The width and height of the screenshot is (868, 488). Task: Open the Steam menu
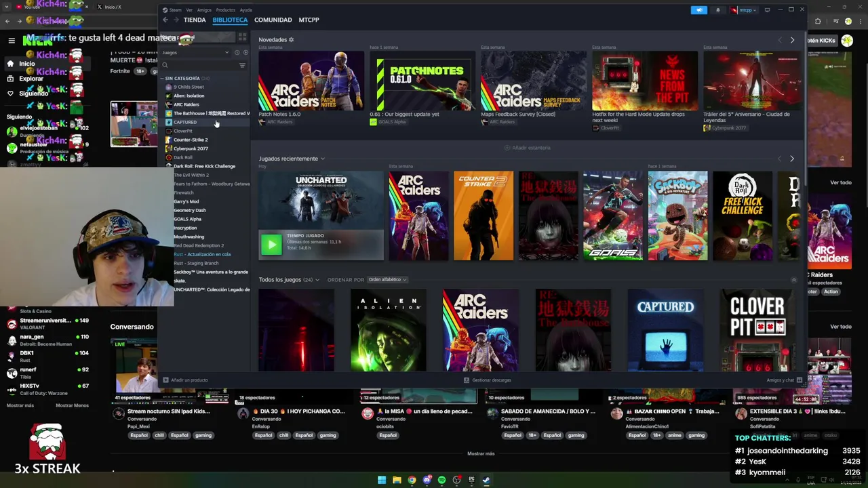pos(175,10)
